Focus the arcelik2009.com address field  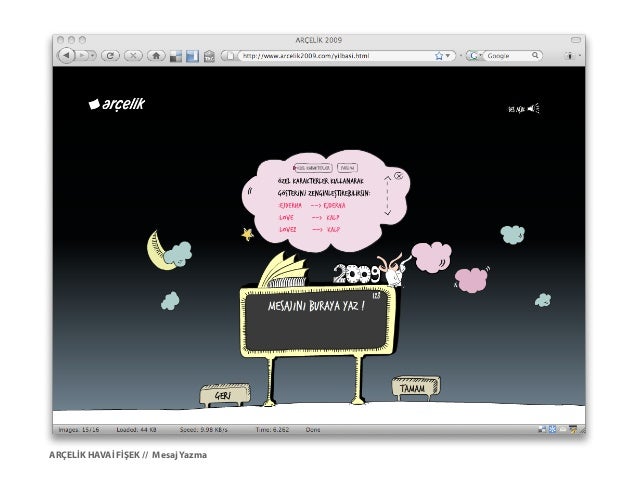point(335,56)
